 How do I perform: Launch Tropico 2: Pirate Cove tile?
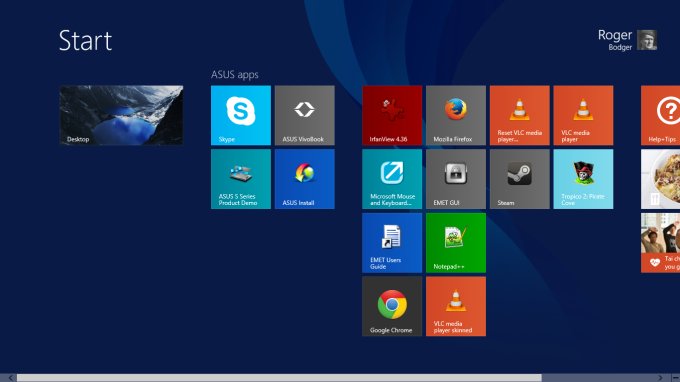(x=583, y=179)
